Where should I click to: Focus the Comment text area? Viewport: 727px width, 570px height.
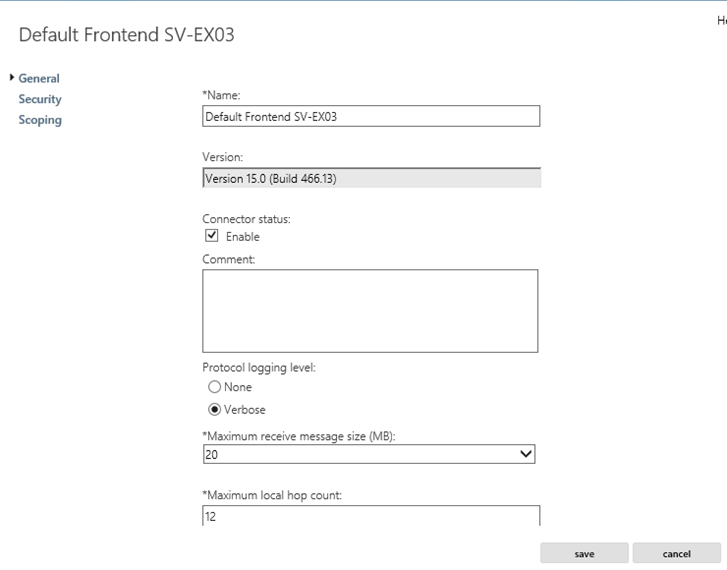[370, 311]
